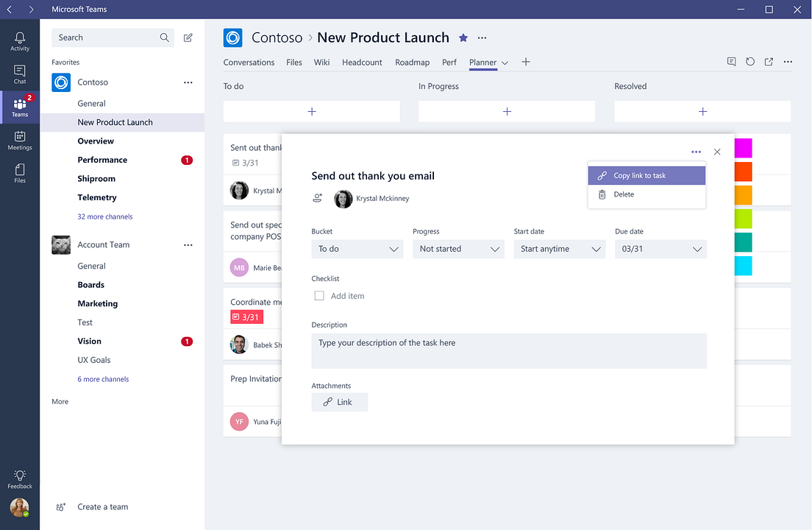The height and width of the screenshot is (530, 812).
Task: Toggle the favorite star on New Product Launch
Action: tap(463, 37)
